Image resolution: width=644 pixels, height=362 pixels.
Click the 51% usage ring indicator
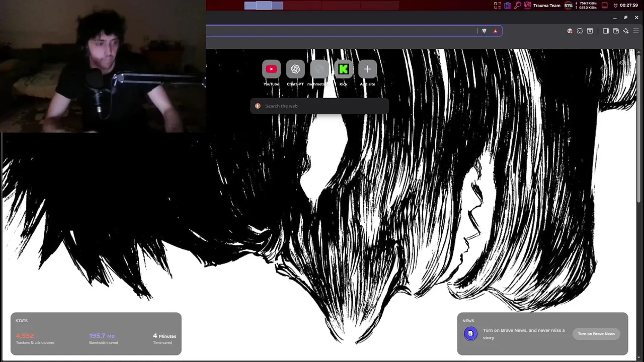coord(569,6)
